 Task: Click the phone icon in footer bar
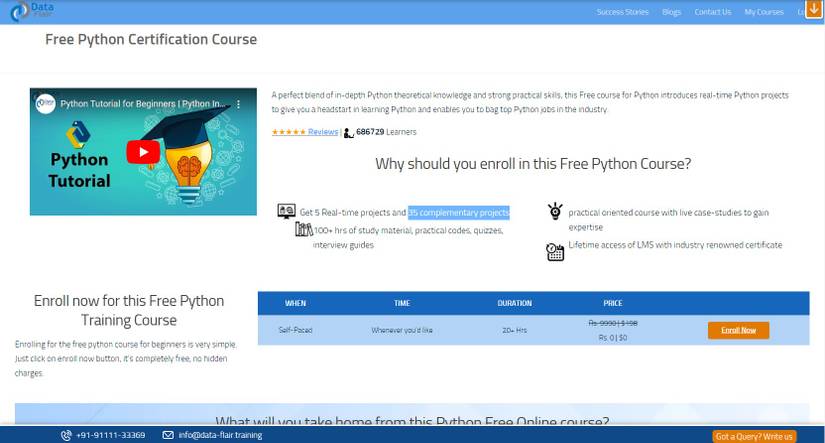[x=66, y=435]
